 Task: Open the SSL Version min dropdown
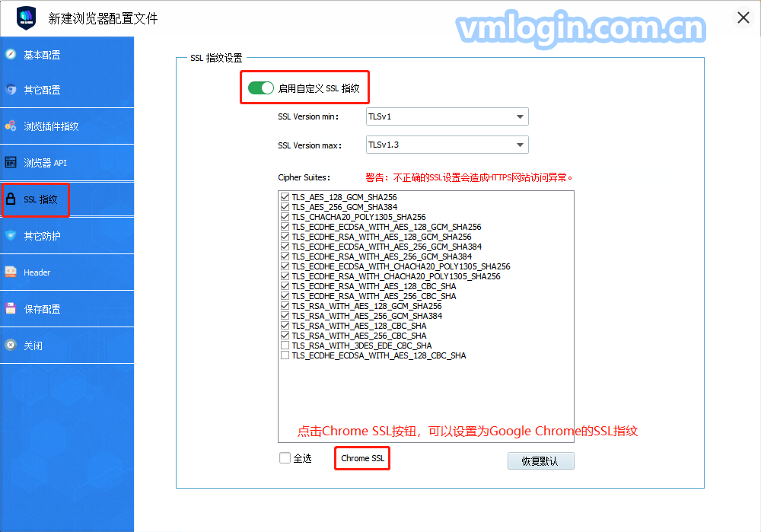coord(446,117)
